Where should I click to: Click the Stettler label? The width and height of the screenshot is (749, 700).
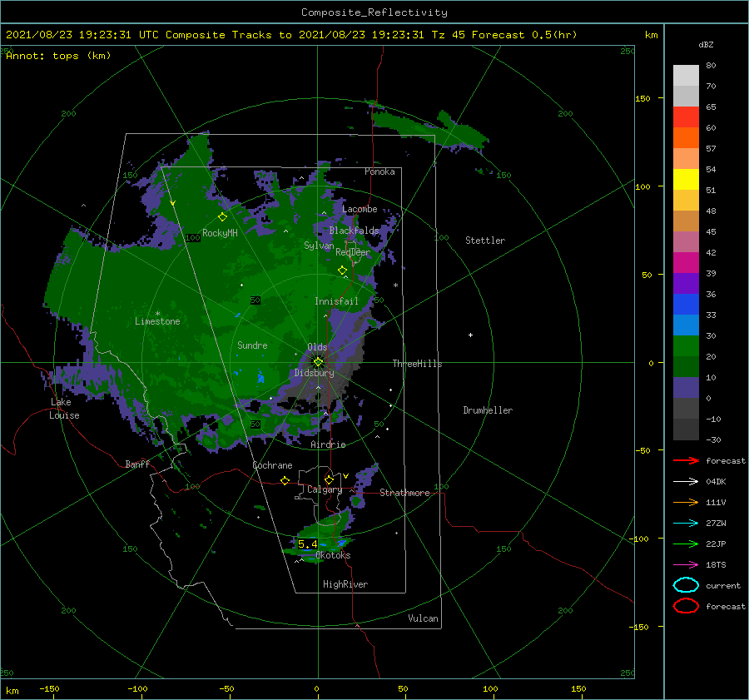[485, 241]
